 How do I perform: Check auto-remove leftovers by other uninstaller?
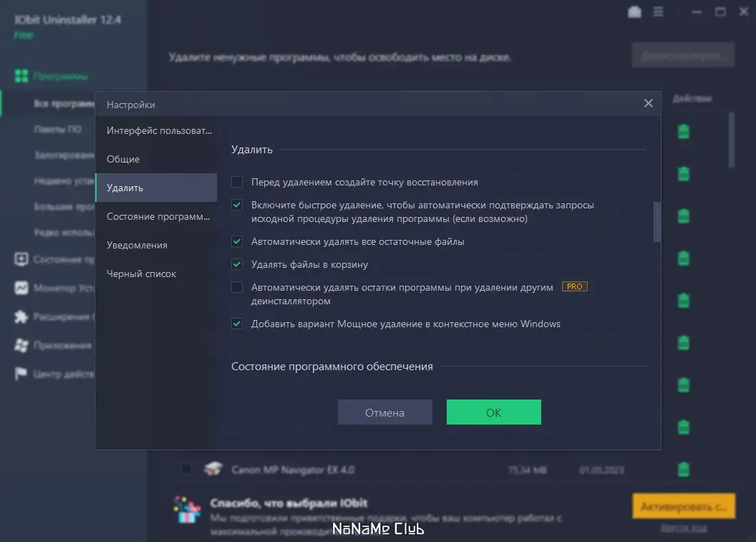coord(237,287)
